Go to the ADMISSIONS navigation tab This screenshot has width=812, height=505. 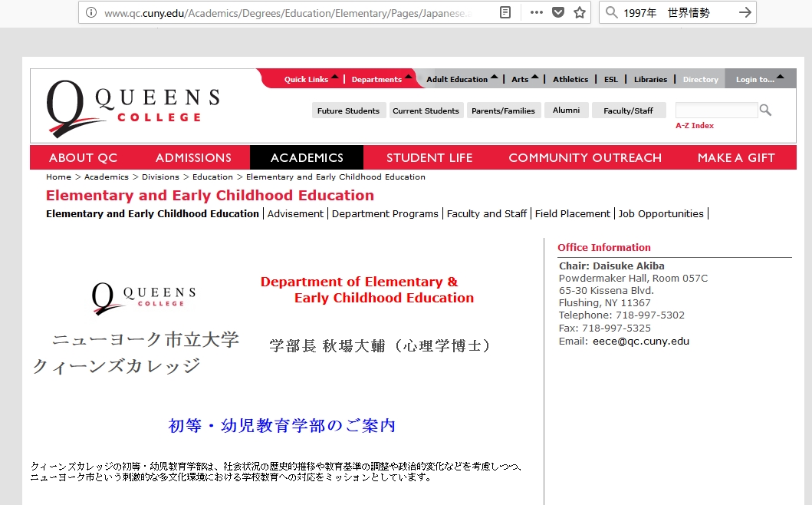click(193, 157)
